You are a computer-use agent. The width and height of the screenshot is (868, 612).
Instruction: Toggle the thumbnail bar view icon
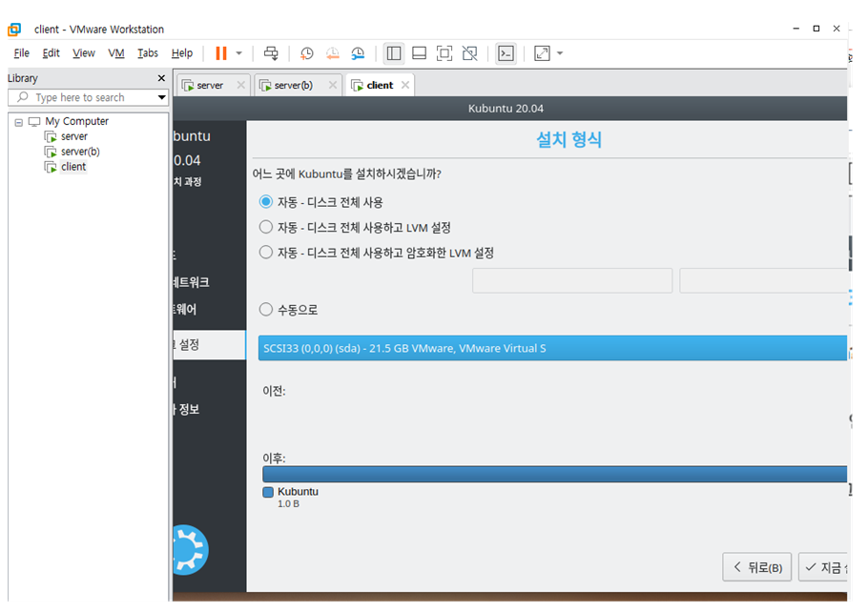419,53
